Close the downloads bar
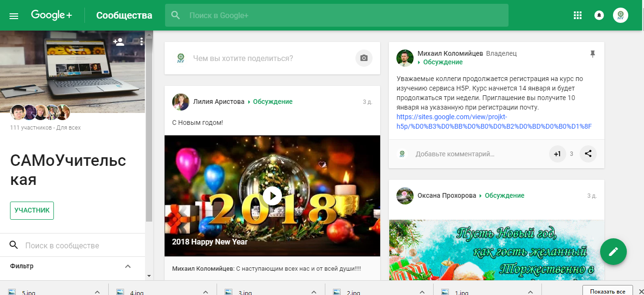Viewport: 644px width, 295px height. tap(641, 291)
